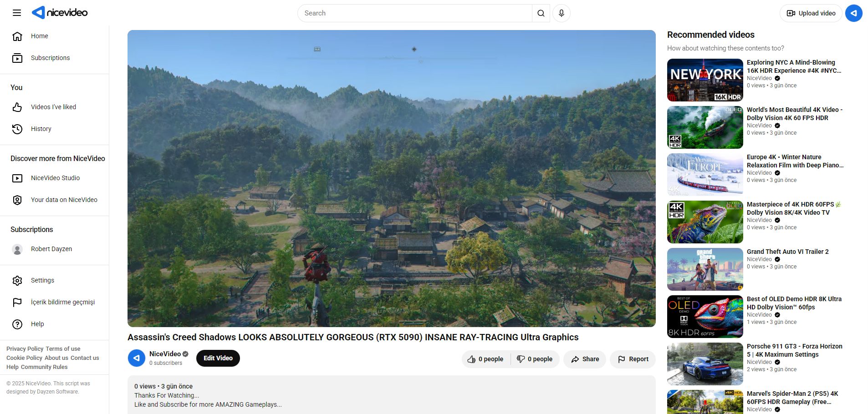Viewport: 868px width, 414px height.
Task: Go to Home from the sidebar
Action: coord(55,36)
